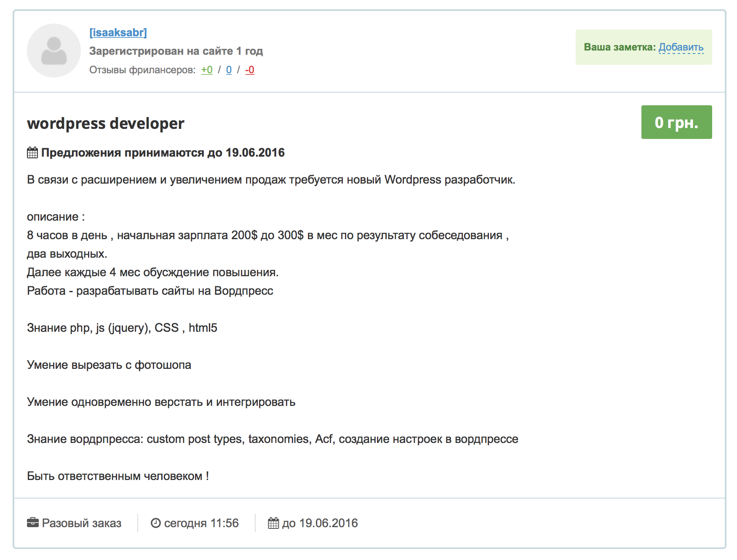Click the word описание :
737x560 pixels.
click(56, 216)
